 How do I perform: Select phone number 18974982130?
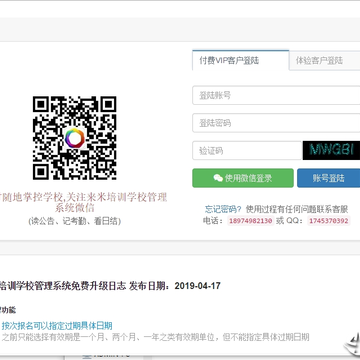[x=250, y=221]
